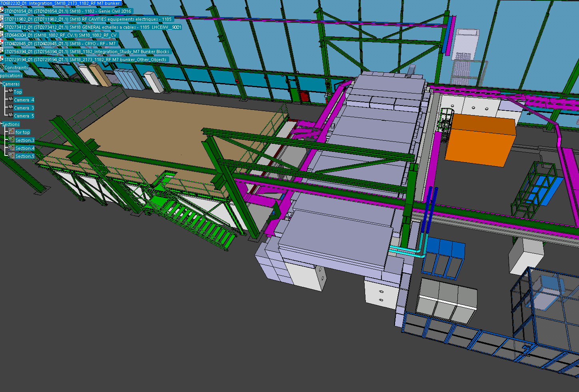Collapse the Cameras tree node
This screenshot has width=579, height=392.
[x=1, y=84]
